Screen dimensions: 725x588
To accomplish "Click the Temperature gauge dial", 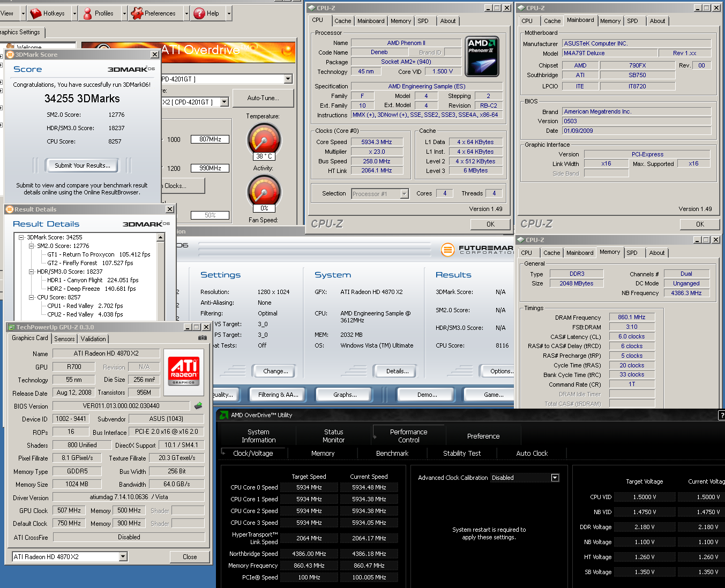I will click(x=264, y=139).
